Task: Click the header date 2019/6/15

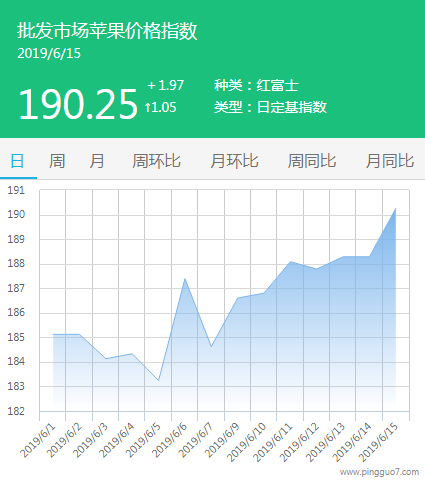Action: click(49, 53)
